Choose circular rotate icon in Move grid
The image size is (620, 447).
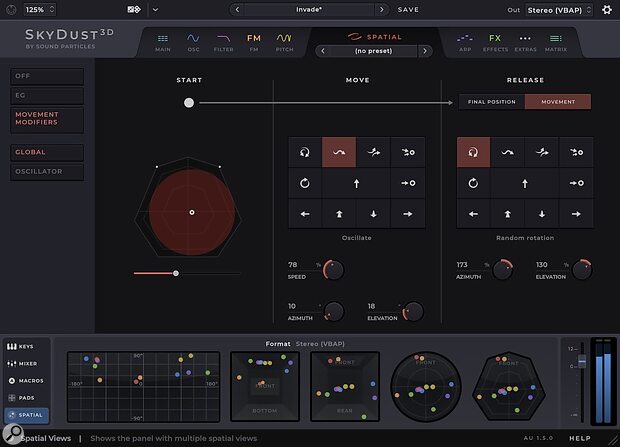[x=305, y=183]
